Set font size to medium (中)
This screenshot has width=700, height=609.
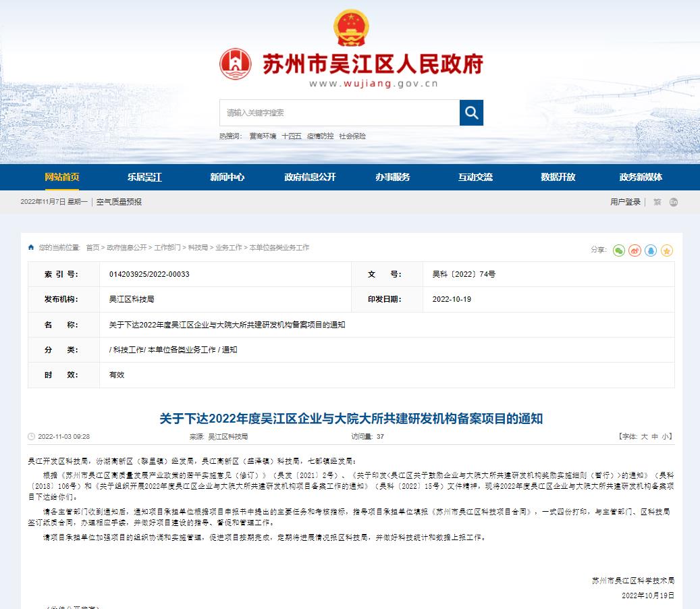(655, 437)
